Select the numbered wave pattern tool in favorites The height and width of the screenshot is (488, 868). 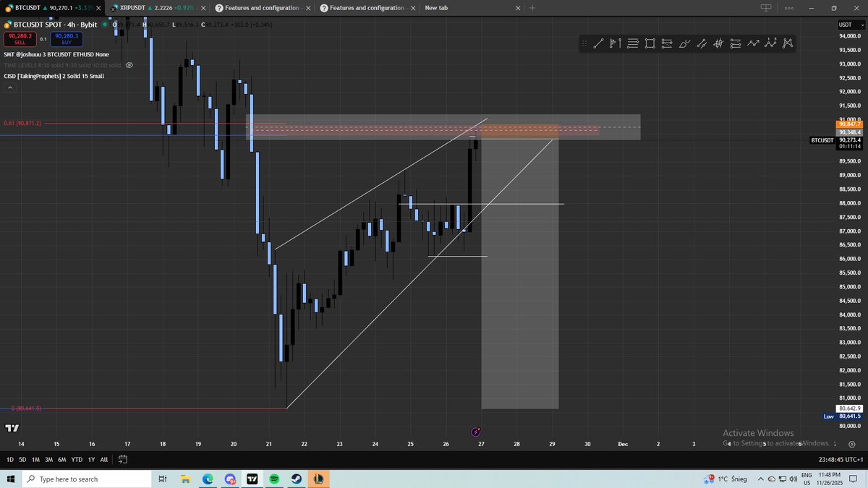[770, 43]
